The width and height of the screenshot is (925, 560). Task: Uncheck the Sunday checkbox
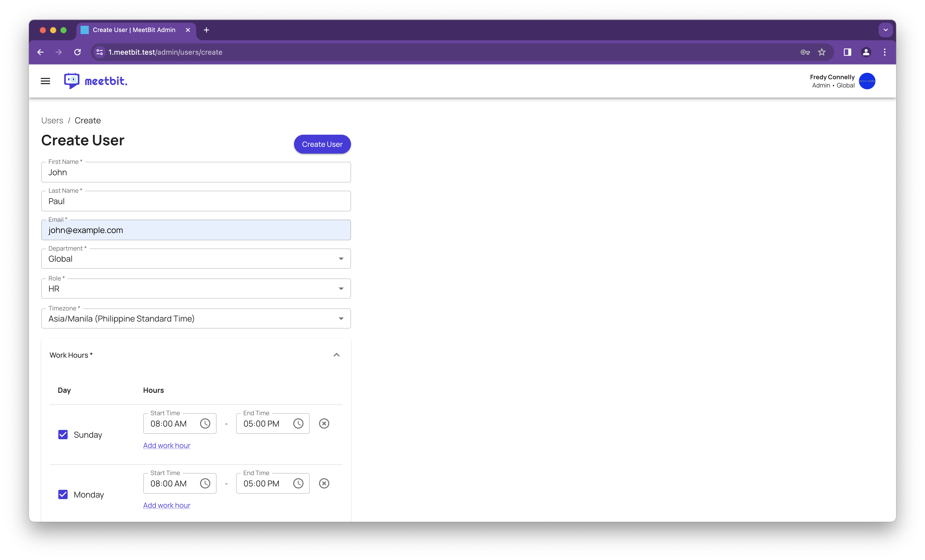(x=63, y=435)
